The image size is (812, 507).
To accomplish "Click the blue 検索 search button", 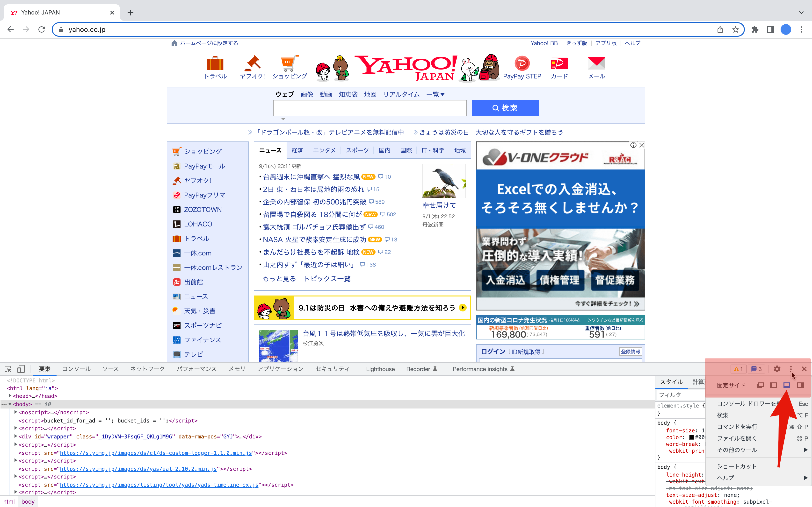I will coord(505,108).
